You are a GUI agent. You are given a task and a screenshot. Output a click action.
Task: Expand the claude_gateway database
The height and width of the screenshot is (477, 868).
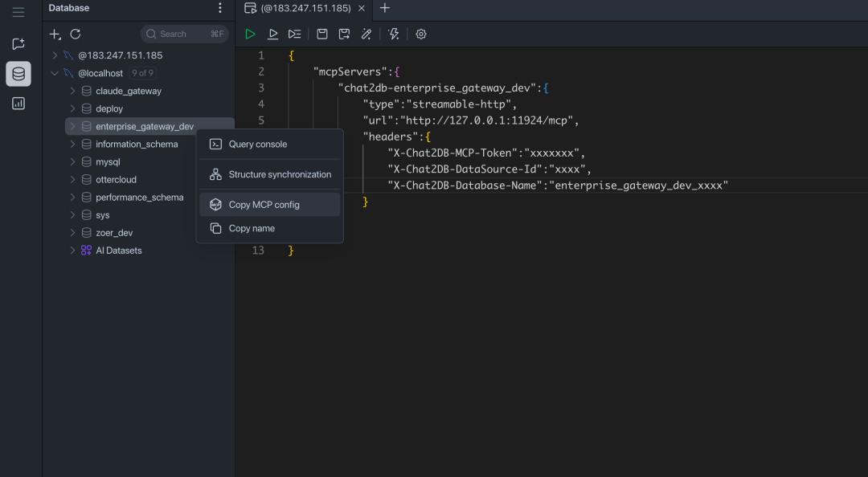pyautogui.click(x=72, y=91)
